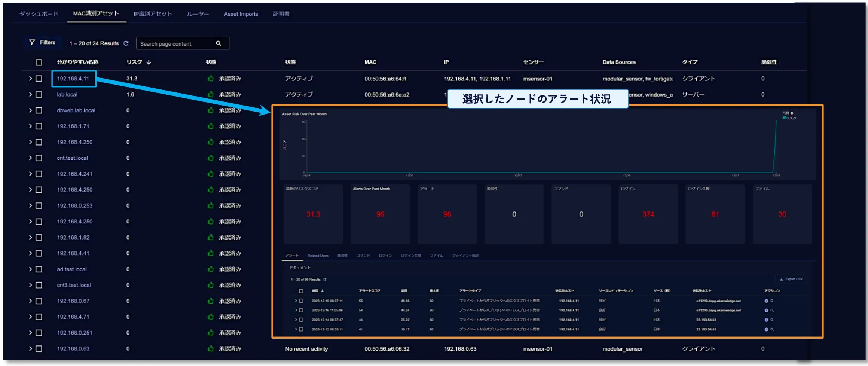868x366 pixels.
Task: Click the magnifier icon in the search box
Action: 218,43
